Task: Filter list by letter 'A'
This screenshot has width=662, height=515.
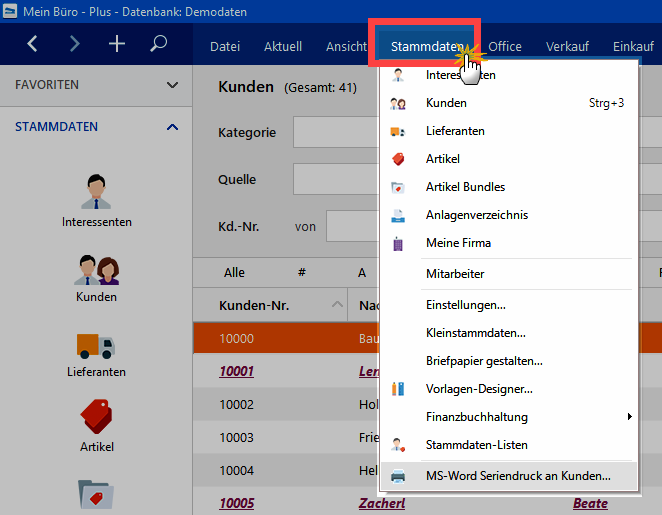Action: point(362,273)
